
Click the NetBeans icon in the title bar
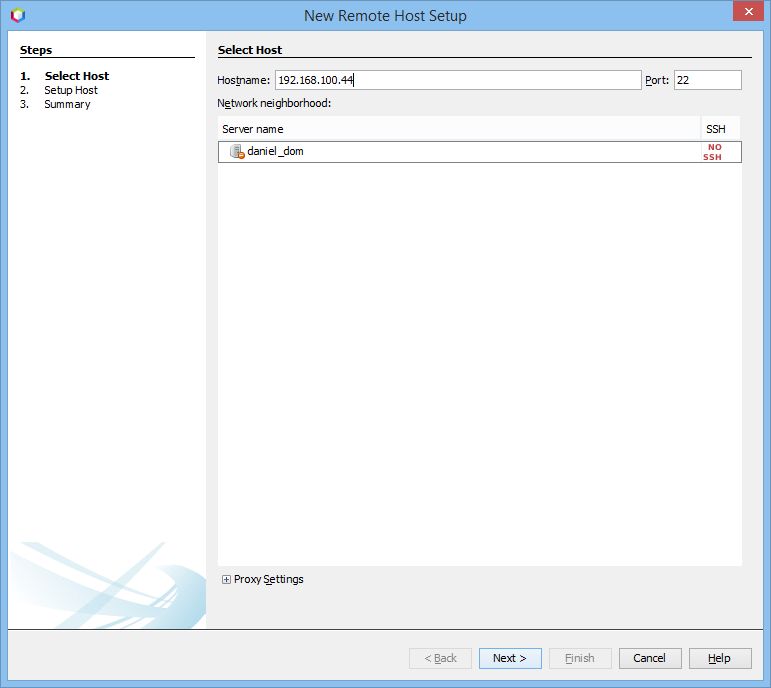pyautogui.click(x=17, y=15)
